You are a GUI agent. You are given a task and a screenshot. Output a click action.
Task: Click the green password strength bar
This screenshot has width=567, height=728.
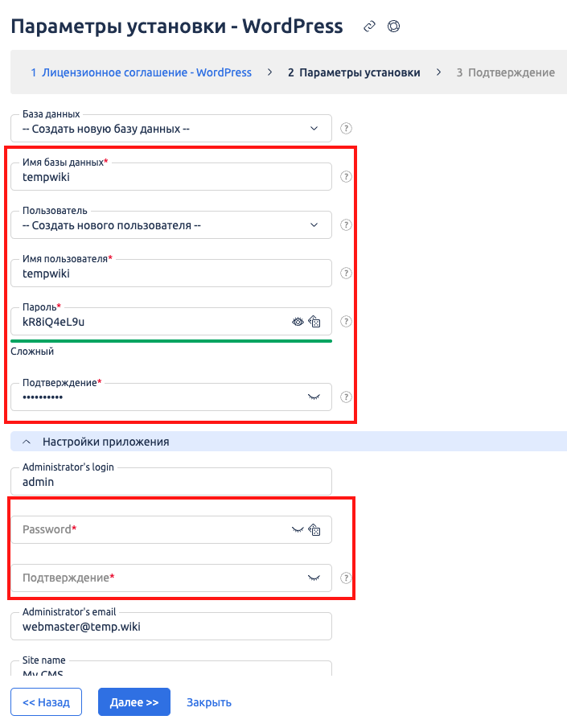coord(171,341)
